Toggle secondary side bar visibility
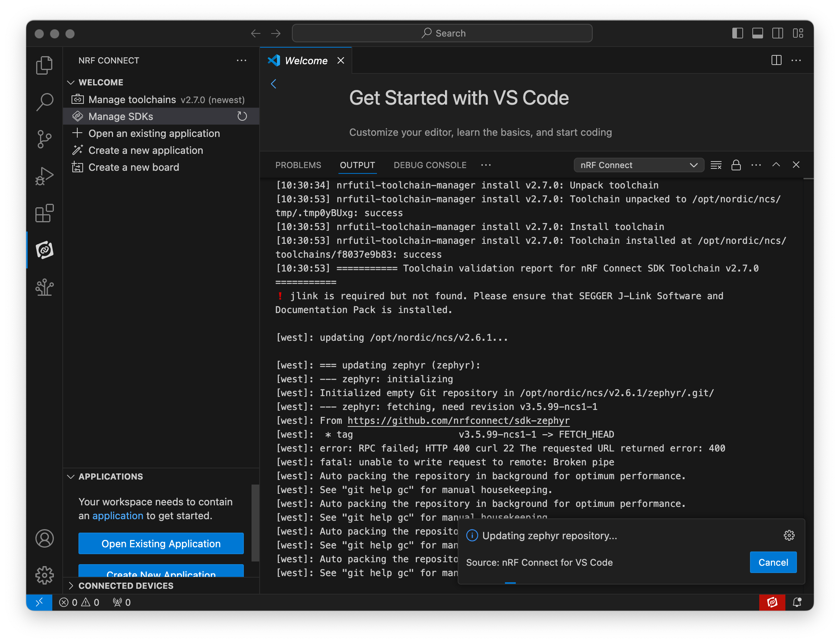This screenshot has width=840, height=643. pyautogui.click(x=778, y=33)
